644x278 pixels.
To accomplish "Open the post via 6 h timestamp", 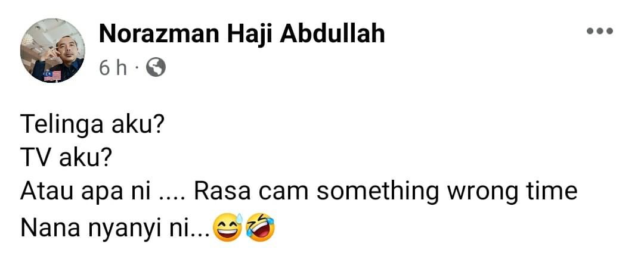I will [113, 68].
